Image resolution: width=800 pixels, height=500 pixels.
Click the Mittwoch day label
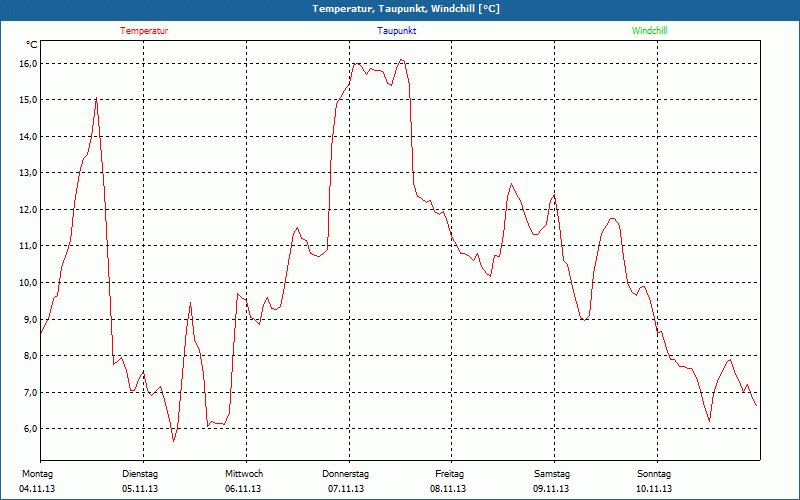(x=244, y=474)
